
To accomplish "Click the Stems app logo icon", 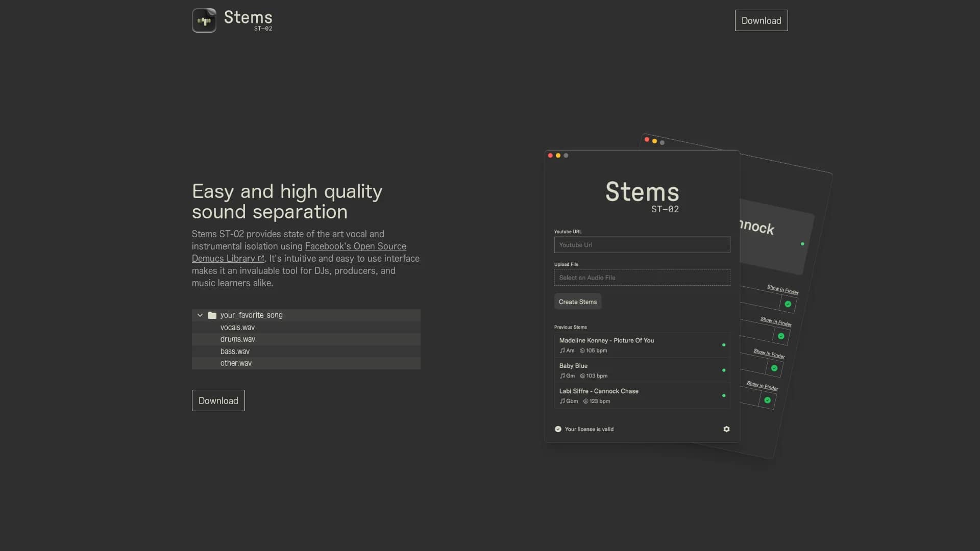I will [204, 20].
